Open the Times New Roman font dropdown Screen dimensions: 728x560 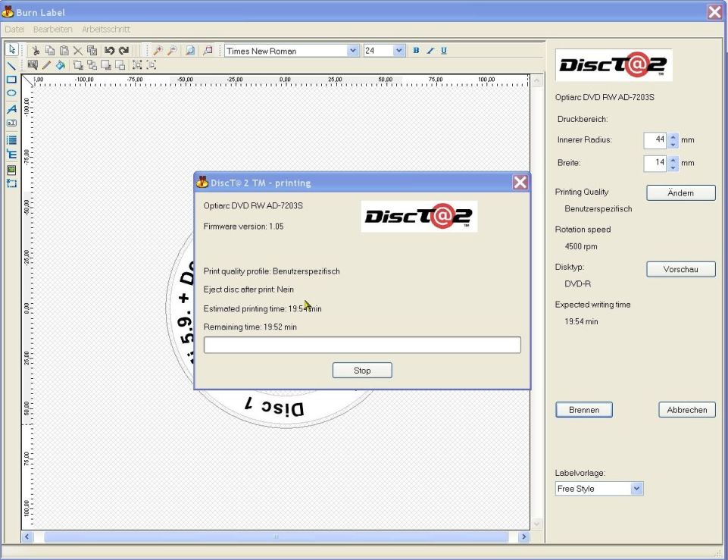[x=352, y=51]
